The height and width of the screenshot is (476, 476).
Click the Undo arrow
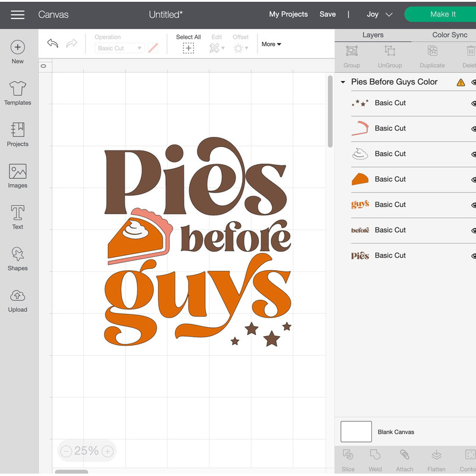tap(52, 43)
